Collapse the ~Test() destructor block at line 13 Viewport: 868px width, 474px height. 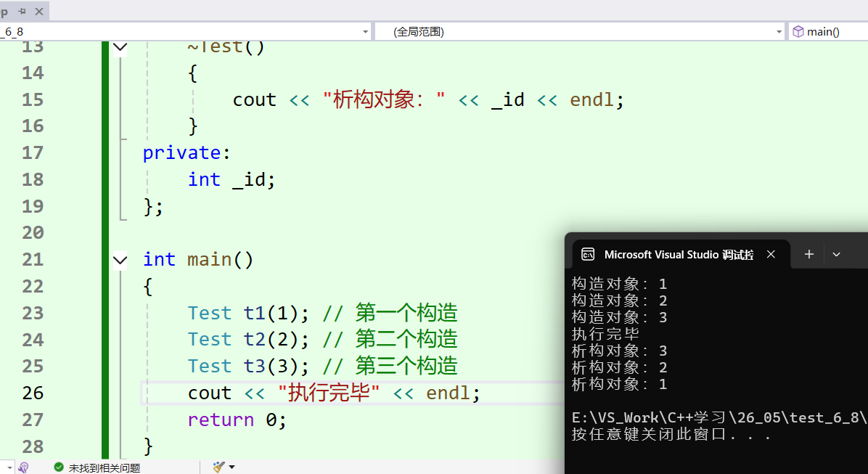[120, 48]
